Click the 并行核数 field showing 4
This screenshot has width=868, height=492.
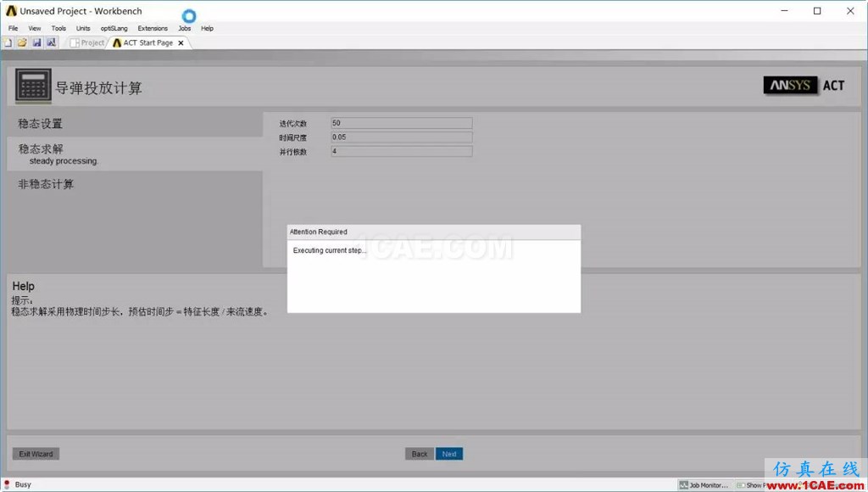pos(401,151)
